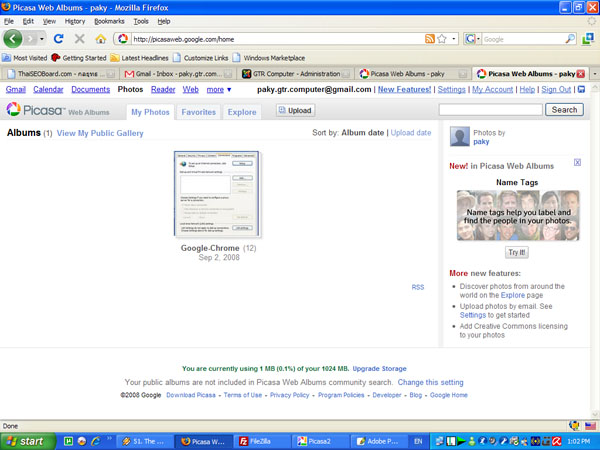The width and height of the screenshot is (600, 450).
Task: Click the Try it! button
Action: pos(517,252)
